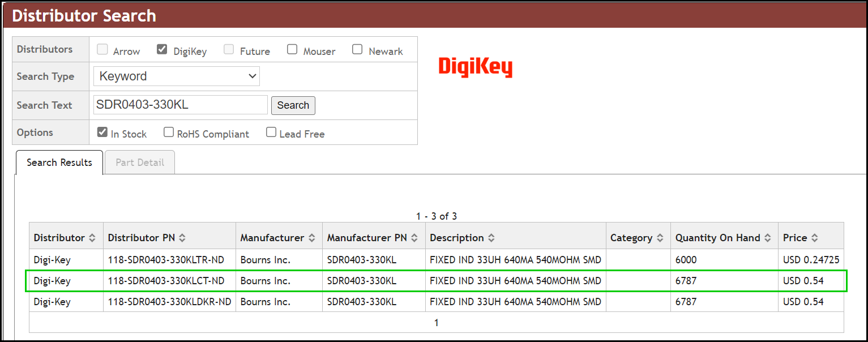Click the Search button
Viewport: 868px width, 342px height.
(293, 105)
